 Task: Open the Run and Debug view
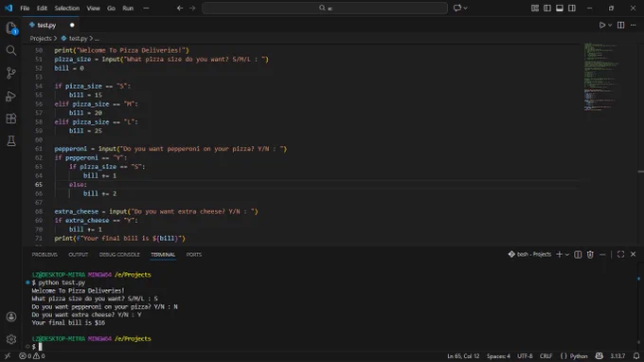point(11,96)
